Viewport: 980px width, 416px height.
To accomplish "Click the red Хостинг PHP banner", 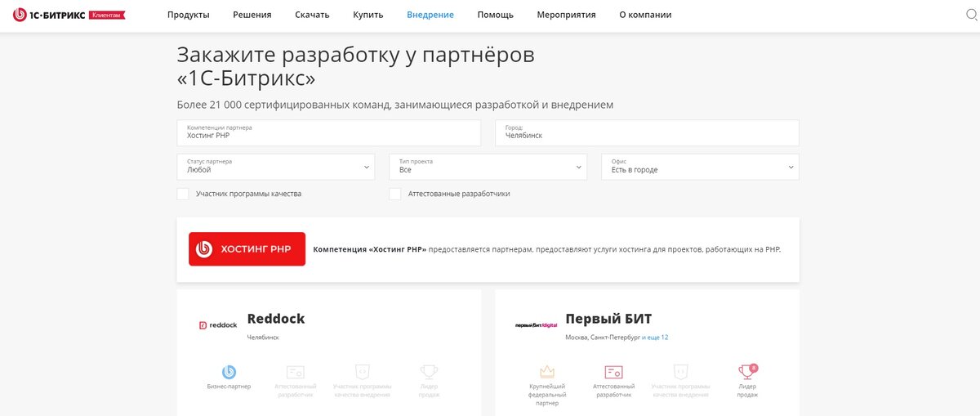I will pos(247,249).
